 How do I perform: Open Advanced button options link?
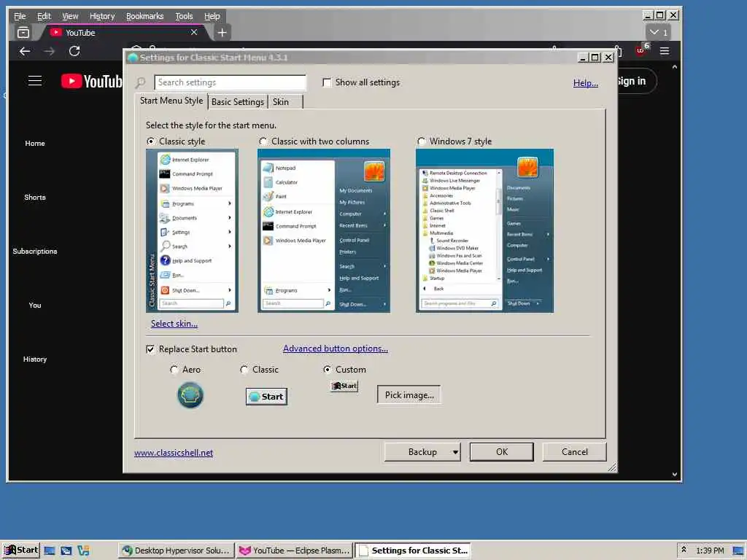click(336, 349)
